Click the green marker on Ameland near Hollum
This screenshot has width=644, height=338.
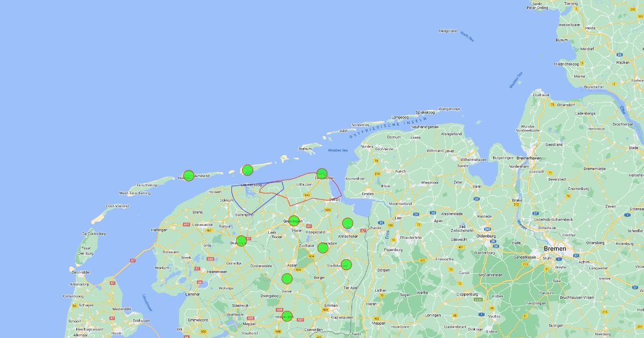(x=188, y=175)
